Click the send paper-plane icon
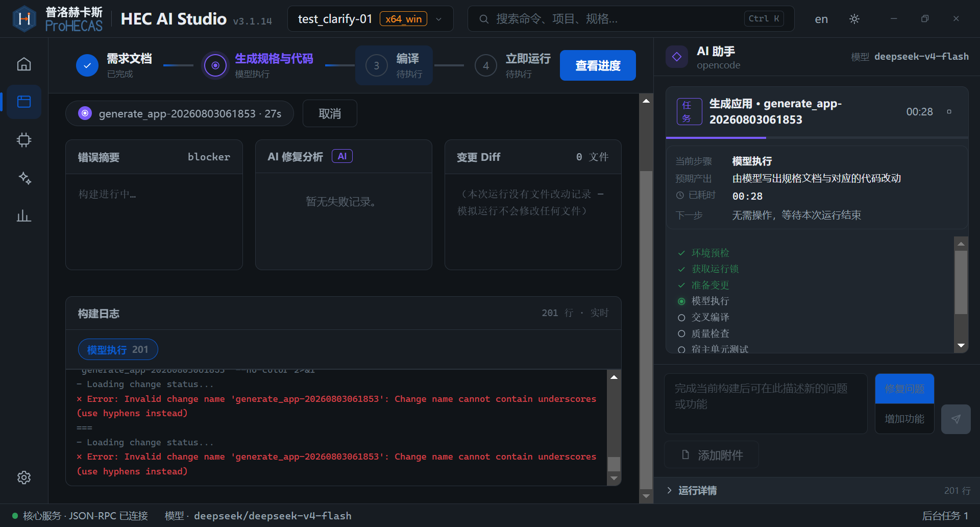The height and width of the screenshot is (527, 980). point(956,419)
